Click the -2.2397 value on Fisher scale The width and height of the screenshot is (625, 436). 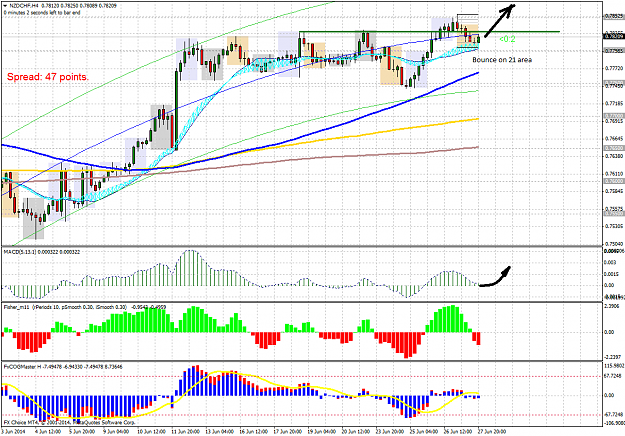614,357
